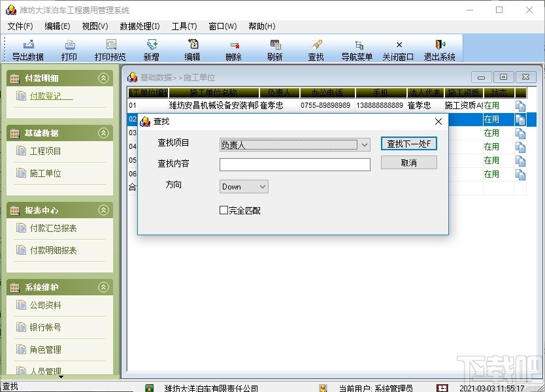The image size is (545, 392).
Task: Collapse the 系统维护 sidebar section
Action: coord(103,286)
